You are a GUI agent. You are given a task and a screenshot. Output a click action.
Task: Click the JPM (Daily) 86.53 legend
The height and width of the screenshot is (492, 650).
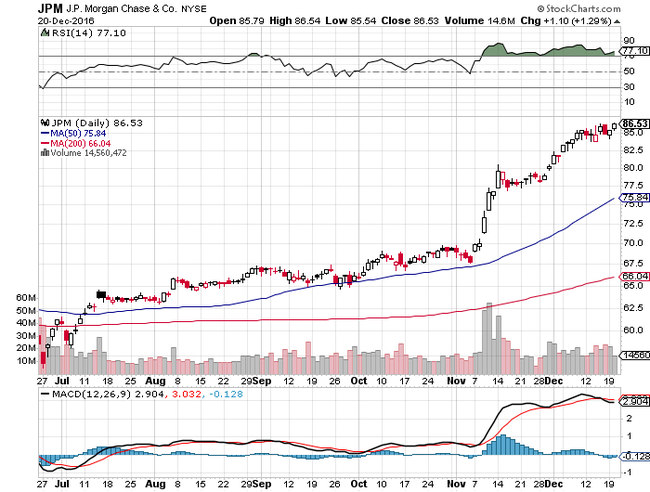(x=97, y=123)
